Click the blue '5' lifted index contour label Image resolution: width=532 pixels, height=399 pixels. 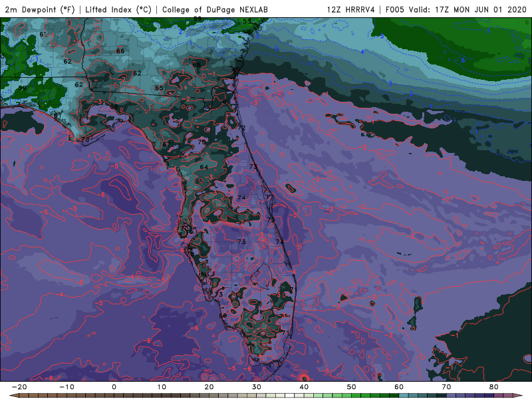point(382,36)
